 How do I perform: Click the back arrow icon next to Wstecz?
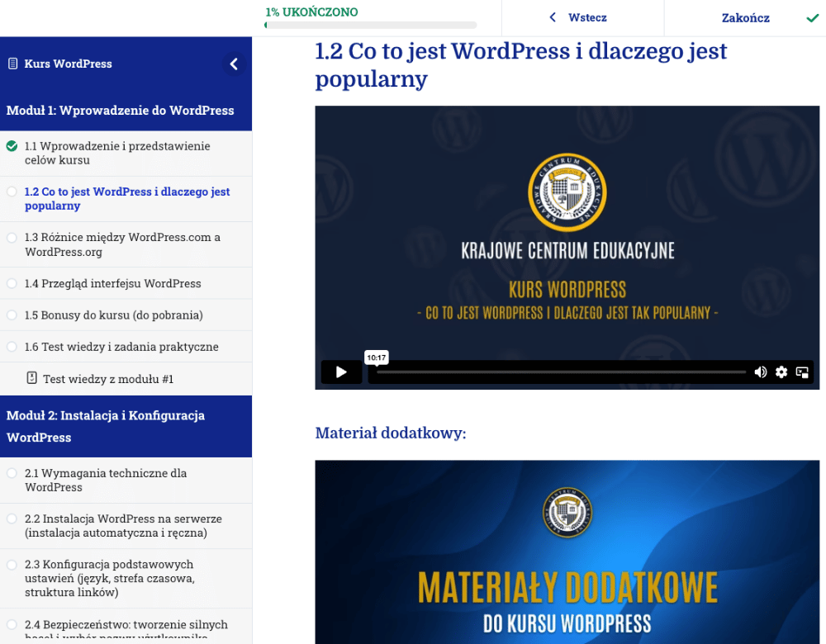click(x=553, y=17)
